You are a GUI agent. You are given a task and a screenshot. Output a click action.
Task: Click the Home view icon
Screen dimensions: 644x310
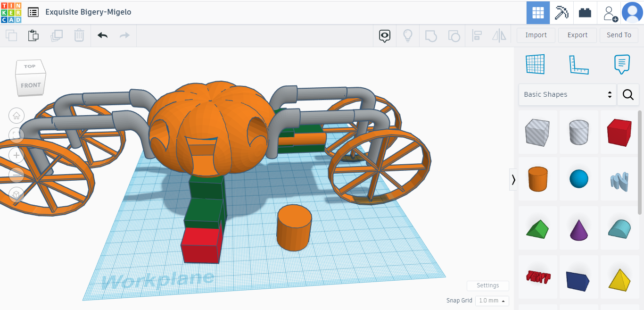17,115
